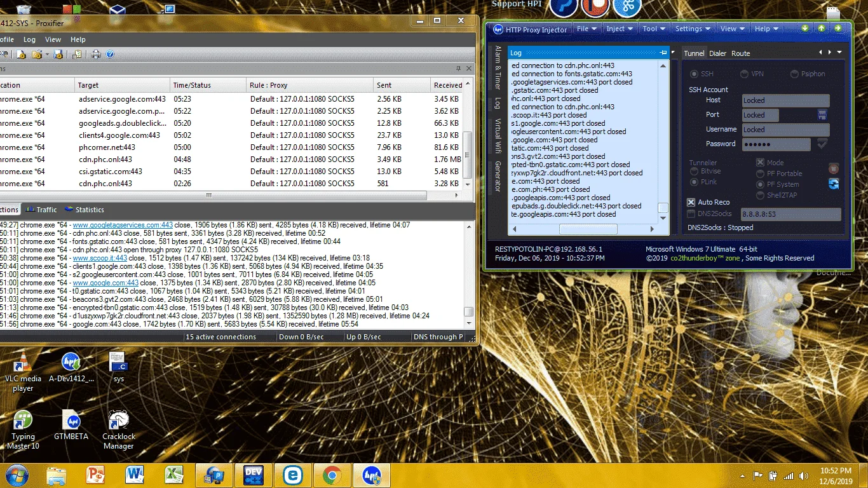Screen dimensions: 868x488
Task: Open Microsoft Word from the taskbar
Action: 135,475
